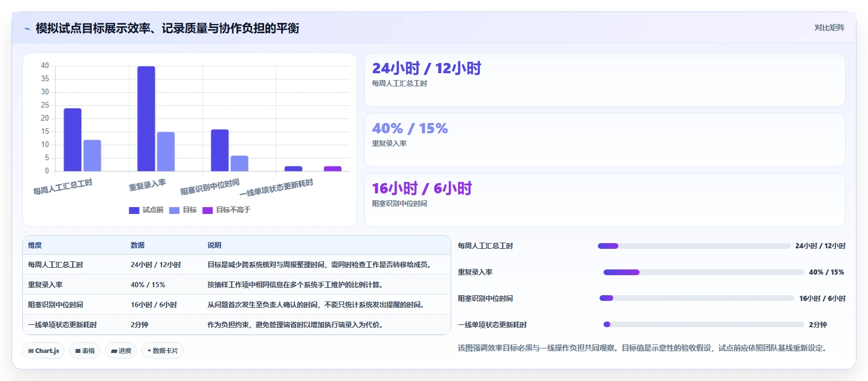The width and height of the screenshot is (868, 381).
Task: Click the 重复录入率 progress bar
Action: click(x=704, y=272)
